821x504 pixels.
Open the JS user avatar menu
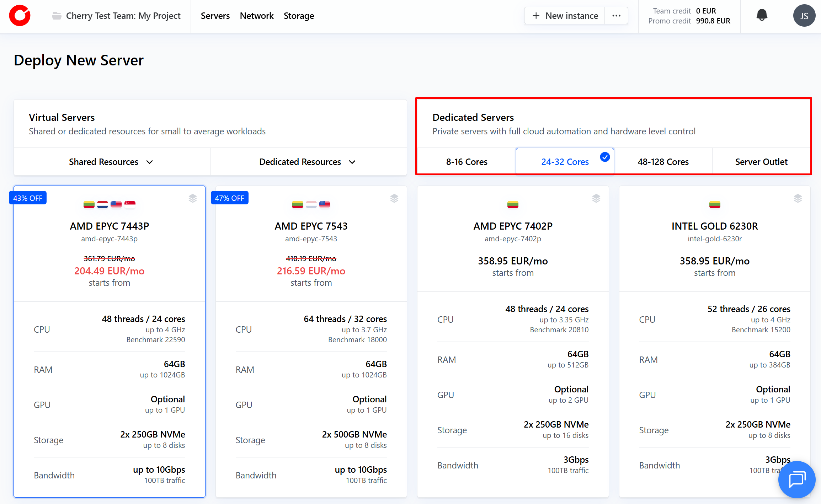click(x=804, y=16)
